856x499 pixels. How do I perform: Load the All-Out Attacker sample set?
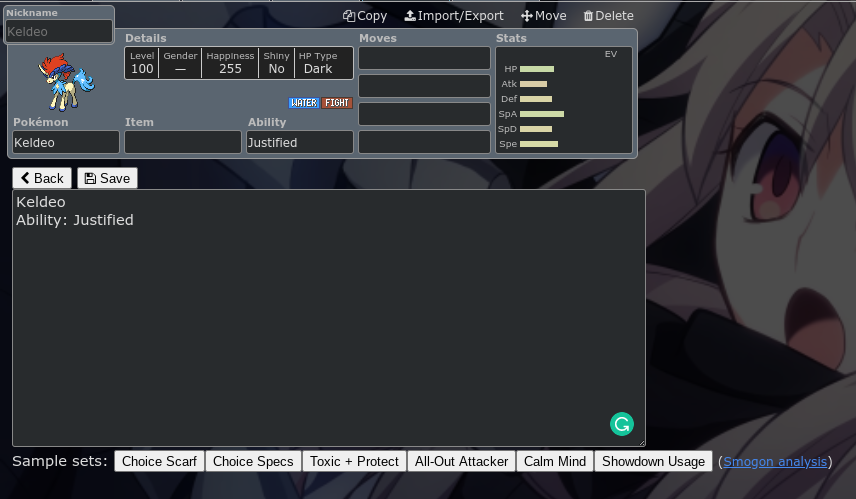click(x=461, y=461)
